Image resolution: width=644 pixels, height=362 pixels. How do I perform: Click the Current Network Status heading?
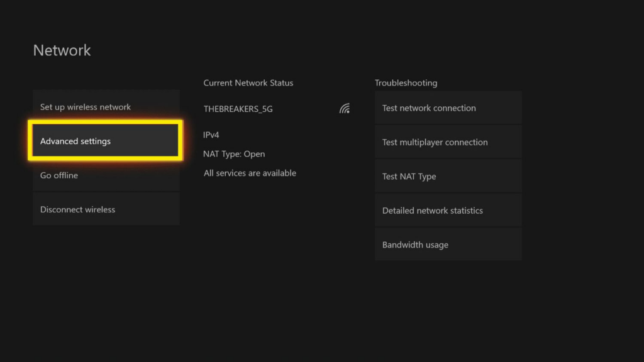248,83
